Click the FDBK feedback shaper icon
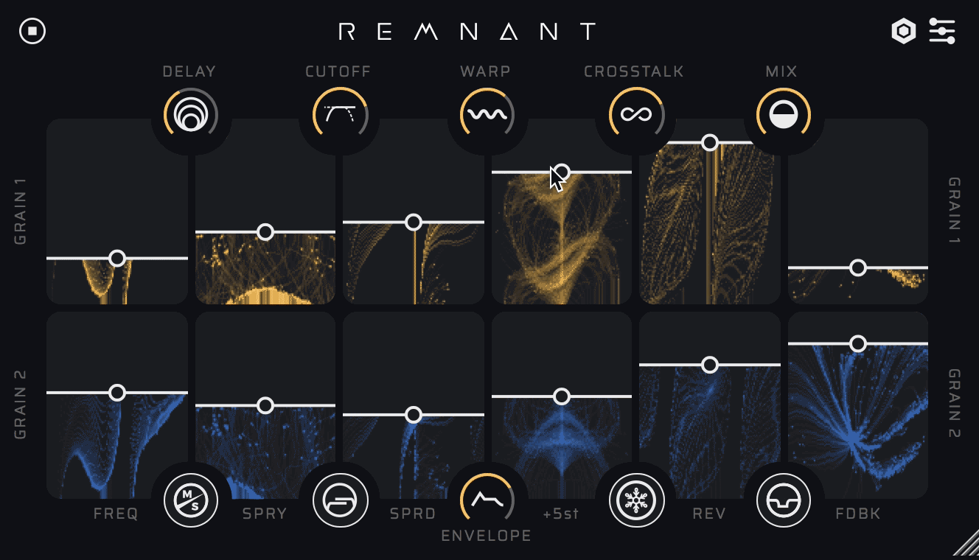979x560 pixels. pos(784,500)
